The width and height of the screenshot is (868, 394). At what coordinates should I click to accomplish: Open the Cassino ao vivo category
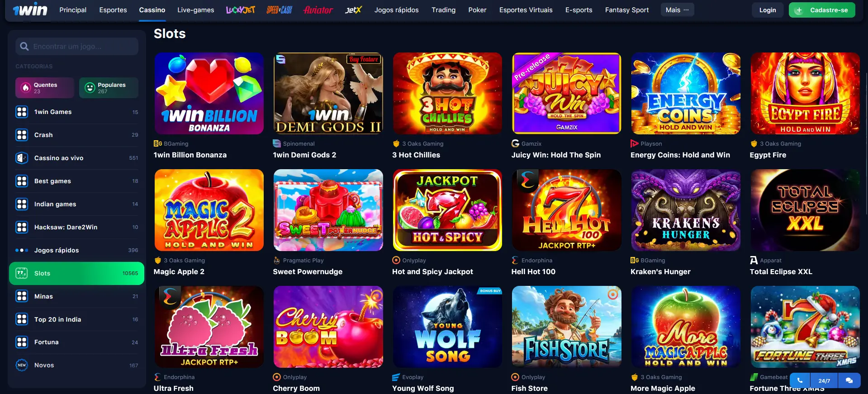pyautogui.click(x=76, y=158)
